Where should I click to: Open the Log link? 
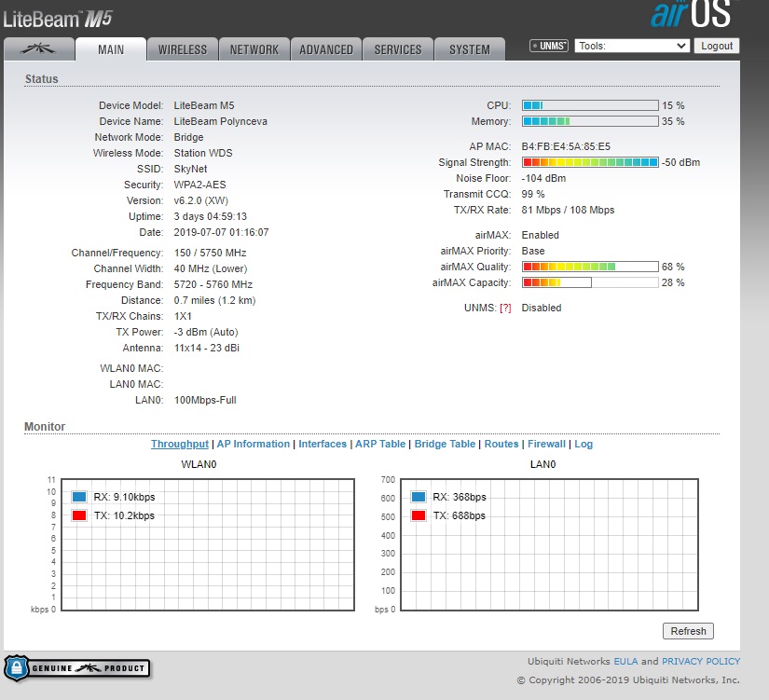tap(584, 444)
